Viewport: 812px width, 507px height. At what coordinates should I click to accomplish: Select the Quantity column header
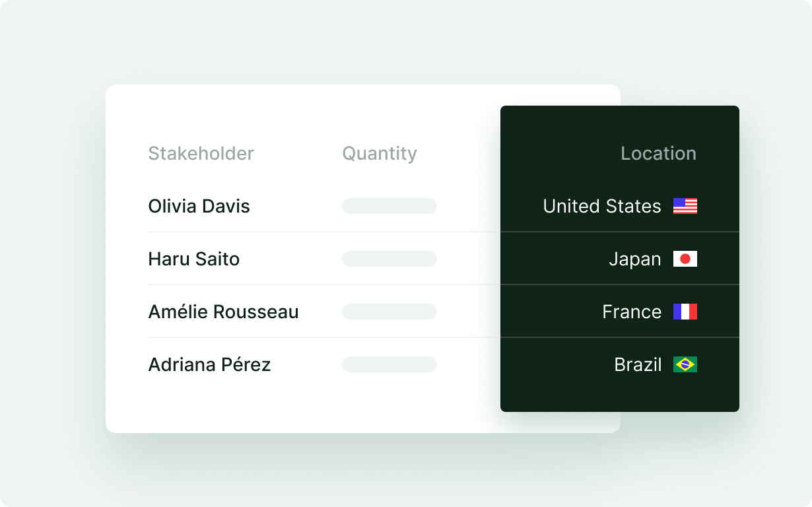tap(380, 153)
